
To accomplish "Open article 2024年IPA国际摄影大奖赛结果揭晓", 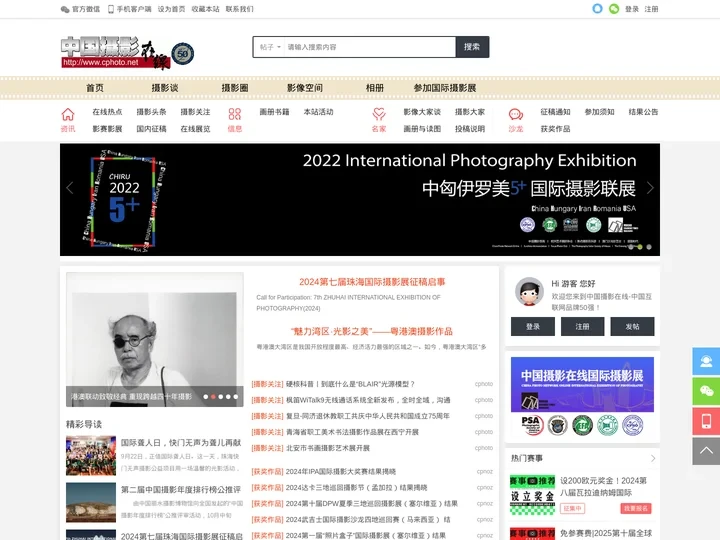I will 341,472.
